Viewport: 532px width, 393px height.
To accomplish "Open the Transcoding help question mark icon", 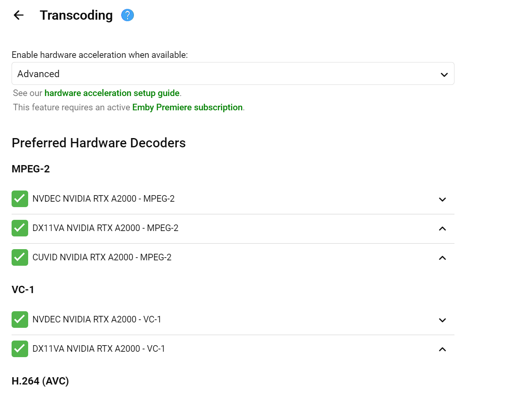I will click(127, 15).
